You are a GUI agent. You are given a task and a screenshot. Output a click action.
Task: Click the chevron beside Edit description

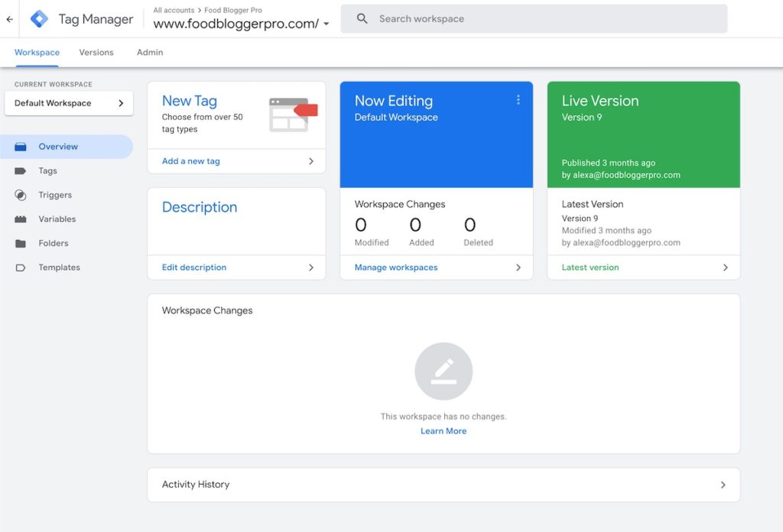pos(311,268)
